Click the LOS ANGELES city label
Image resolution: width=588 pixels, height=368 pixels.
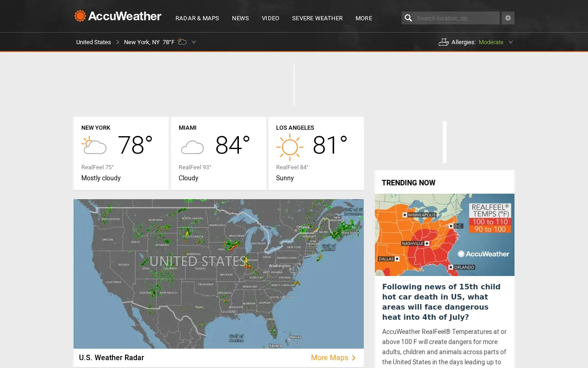pyautogui.click(x=295, y=128)
